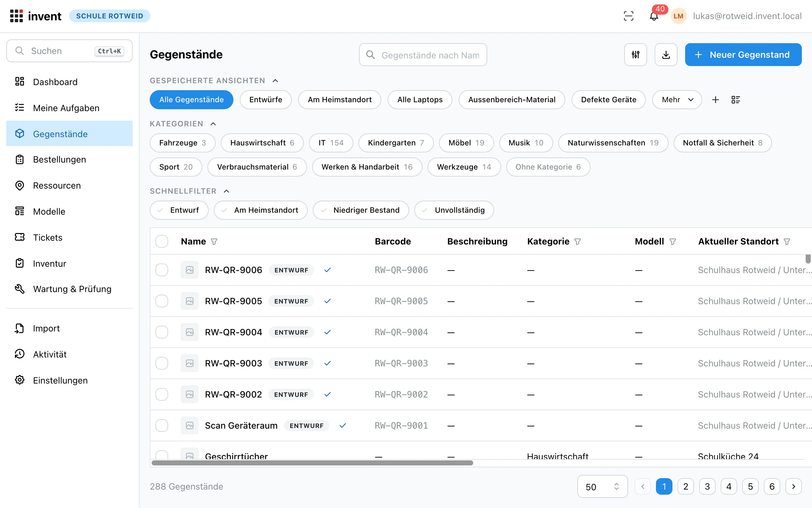Filter by Naturwissenschaften category chip
Viewport: 812px width, 508px height.
tap(613, 143)
